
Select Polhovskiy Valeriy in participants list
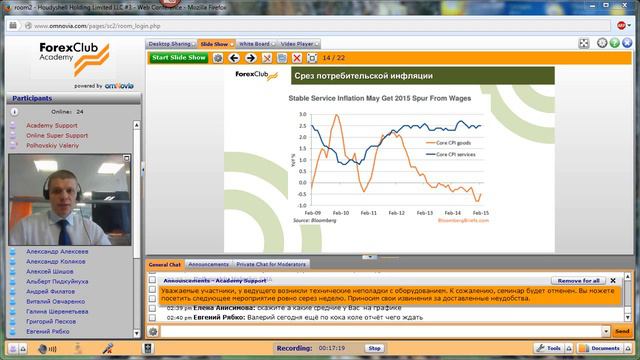point(53,145)
